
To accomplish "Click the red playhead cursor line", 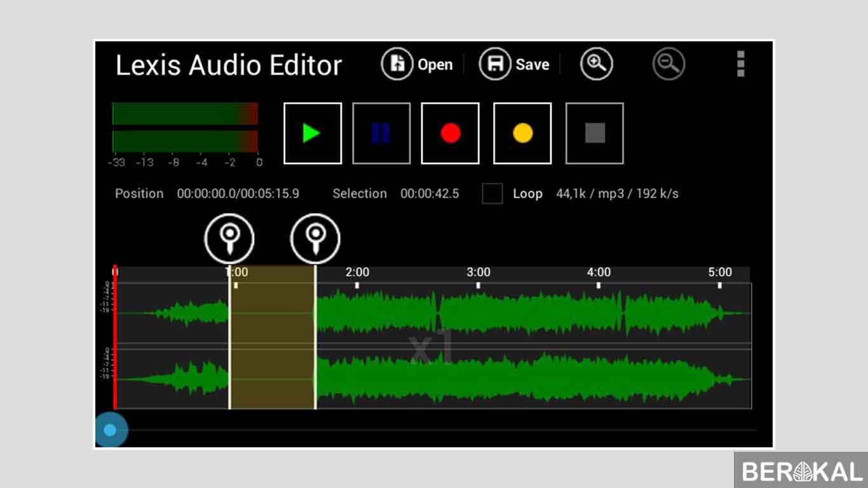I will [115, 337].
